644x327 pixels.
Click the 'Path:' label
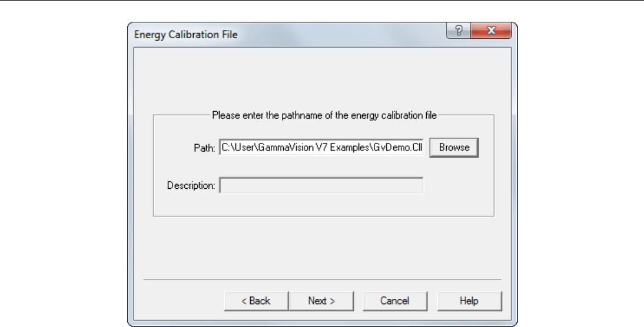pyautogui.click(x=204, y=148)
